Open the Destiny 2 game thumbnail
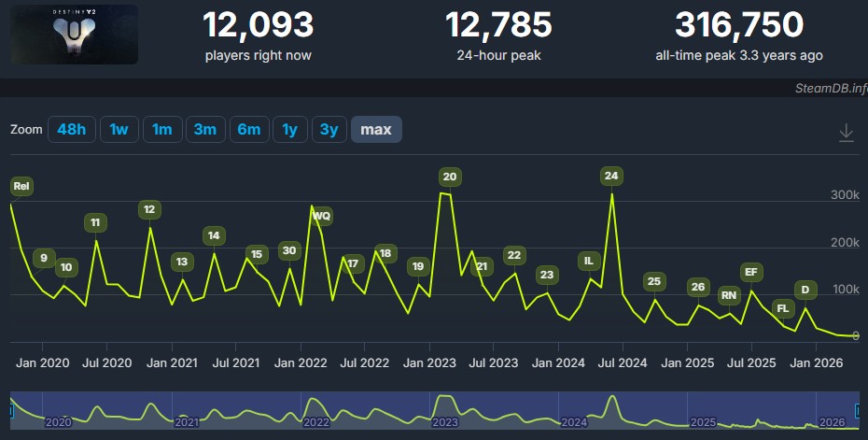This screenshot has height=440, width=868. click(x=74, y=35)
